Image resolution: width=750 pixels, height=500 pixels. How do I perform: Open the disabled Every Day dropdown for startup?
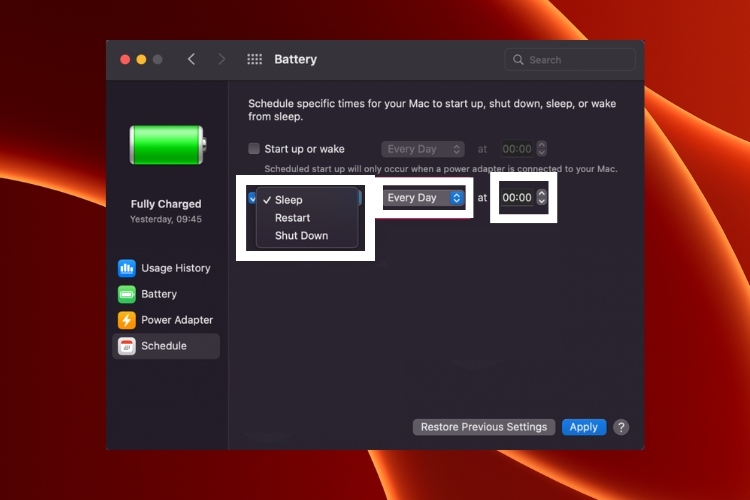422,149
